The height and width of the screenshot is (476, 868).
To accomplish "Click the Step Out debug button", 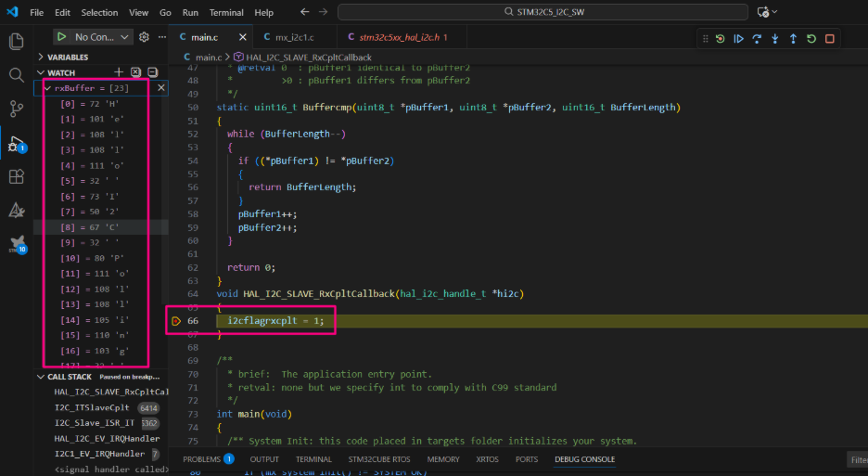I will pos(793,39).
